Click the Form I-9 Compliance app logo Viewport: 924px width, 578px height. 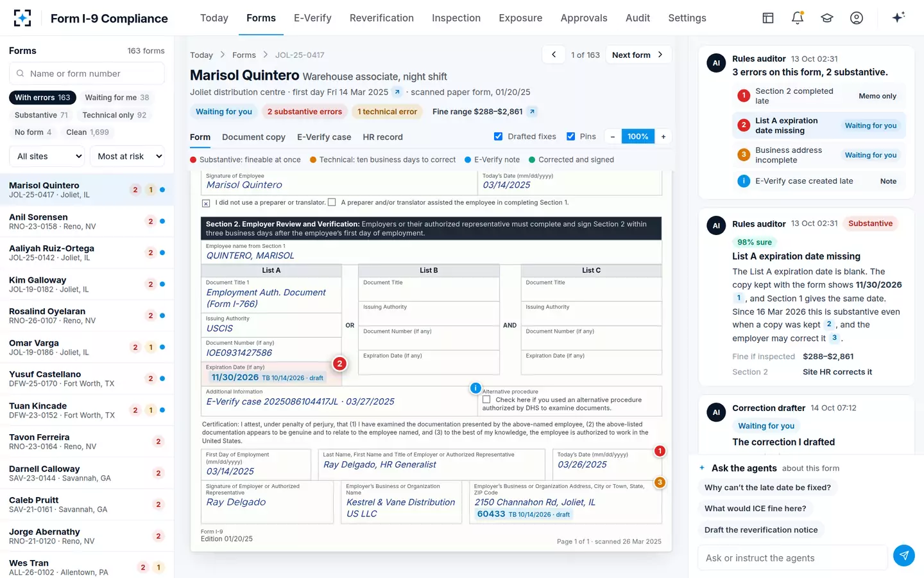pos(22,18)
